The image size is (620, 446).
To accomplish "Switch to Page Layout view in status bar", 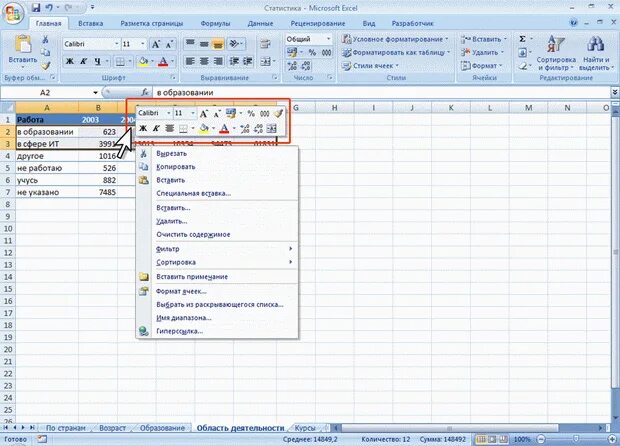I will click(x=492, y=439).
